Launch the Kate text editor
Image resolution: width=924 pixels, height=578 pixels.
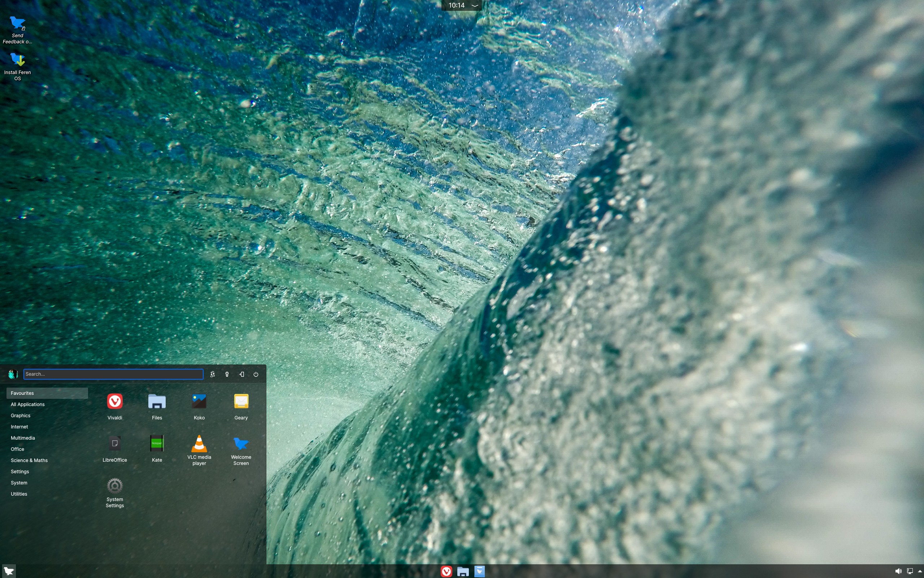pyautogui.click(x=157, y=449)
